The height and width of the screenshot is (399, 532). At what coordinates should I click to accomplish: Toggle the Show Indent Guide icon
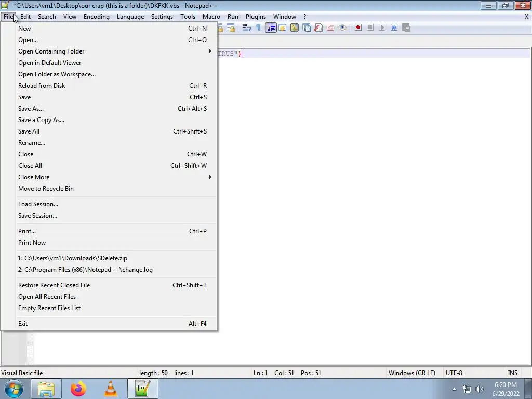pyautogui.click(x=271, y=28)
